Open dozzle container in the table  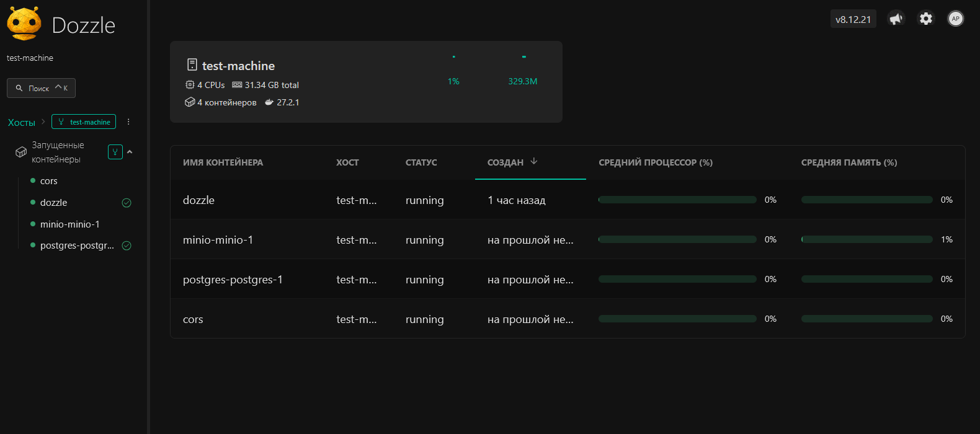click(198, 200)
